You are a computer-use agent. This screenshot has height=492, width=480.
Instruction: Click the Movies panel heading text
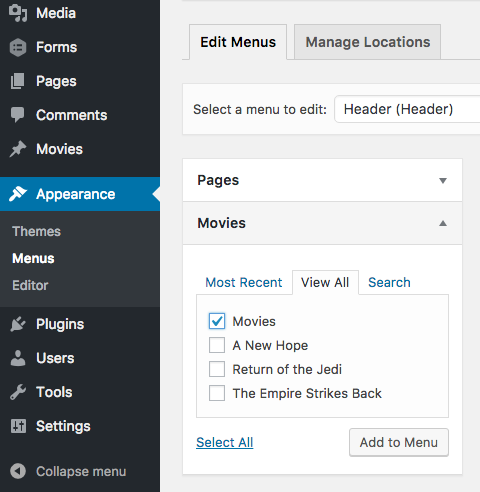[221, 223]
